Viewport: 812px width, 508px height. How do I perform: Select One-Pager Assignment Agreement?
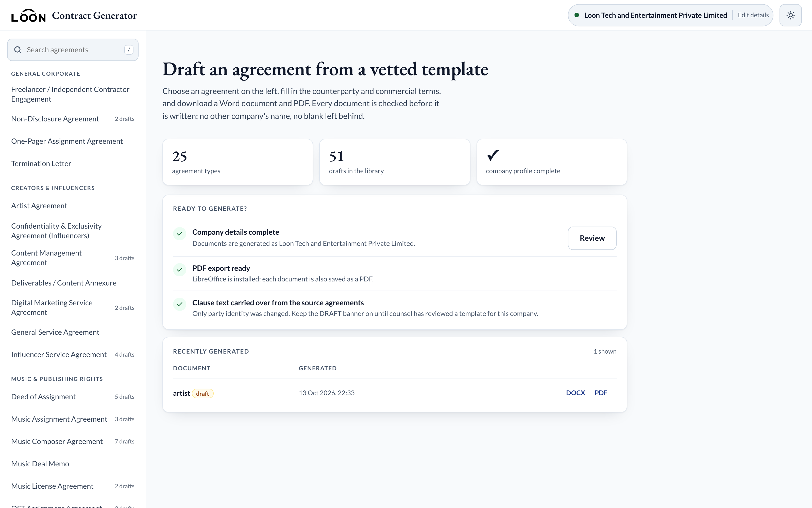(73, 141)
